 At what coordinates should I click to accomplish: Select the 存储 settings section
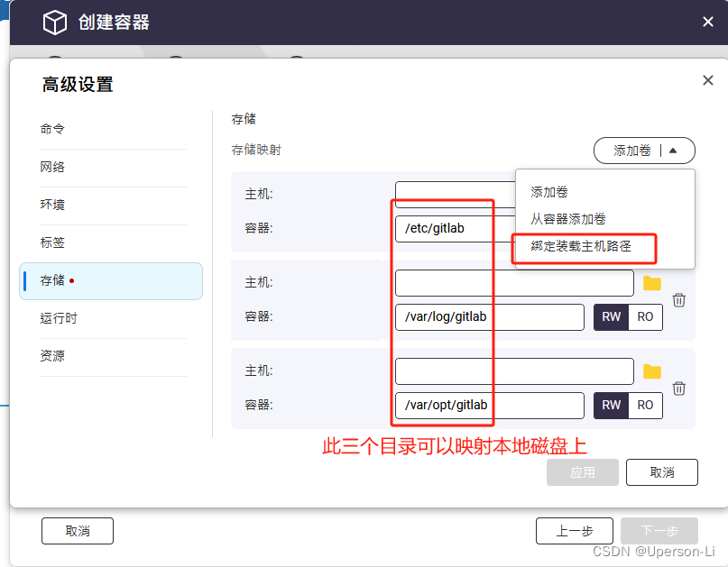click(x=111, y=280)
